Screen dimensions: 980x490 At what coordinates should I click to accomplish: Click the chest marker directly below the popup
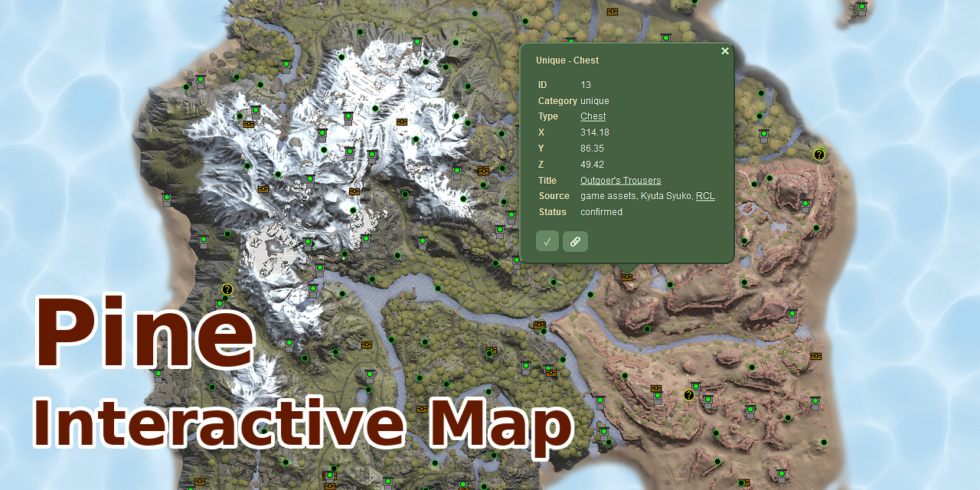(x=627, y=277)
